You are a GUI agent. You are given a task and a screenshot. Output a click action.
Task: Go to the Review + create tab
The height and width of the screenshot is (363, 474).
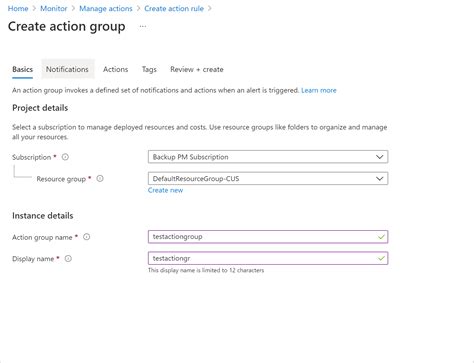tap(197, 69)
